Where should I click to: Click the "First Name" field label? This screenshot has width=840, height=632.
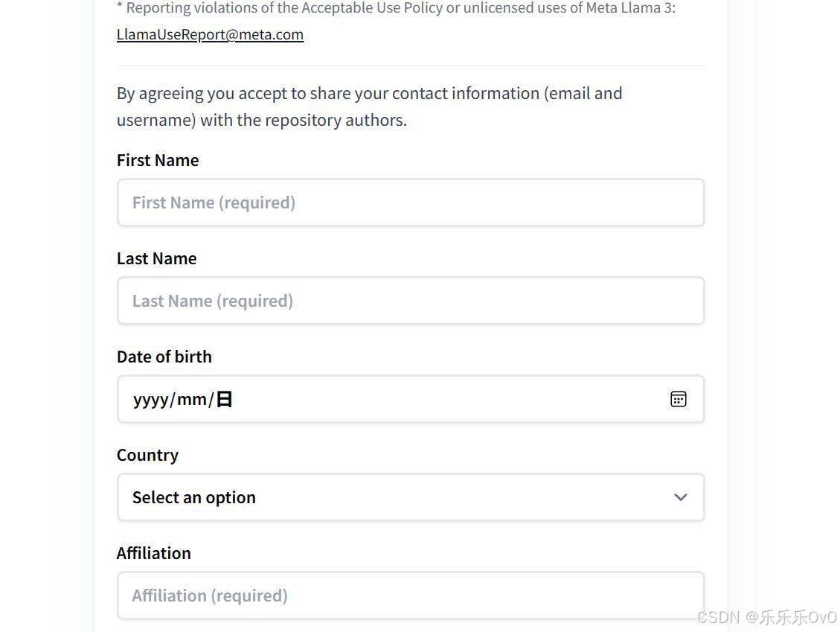click(x=158, y=160)
